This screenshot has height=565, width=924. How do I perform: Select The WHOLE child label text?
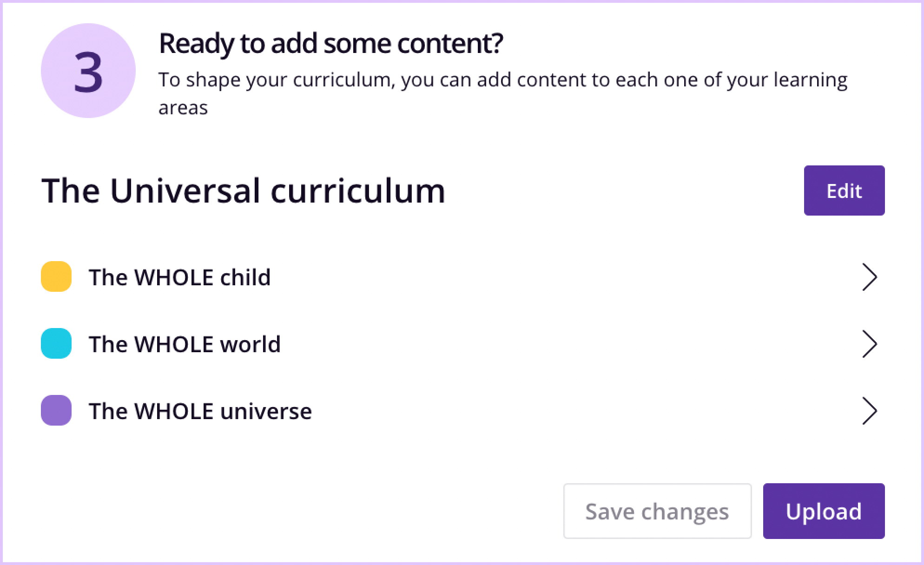pyautogui.click(x=180, y=277)
